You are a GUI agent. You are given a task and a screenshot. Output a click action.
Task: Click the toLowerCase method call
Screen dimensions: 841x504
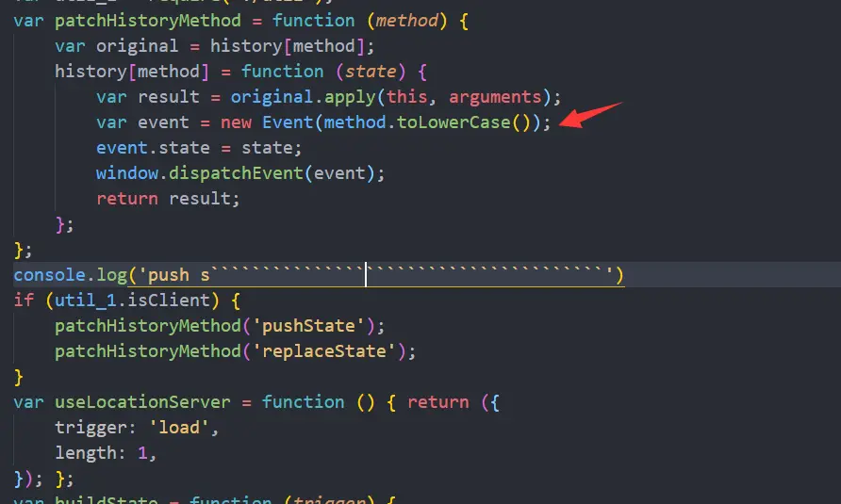point(453,122)
